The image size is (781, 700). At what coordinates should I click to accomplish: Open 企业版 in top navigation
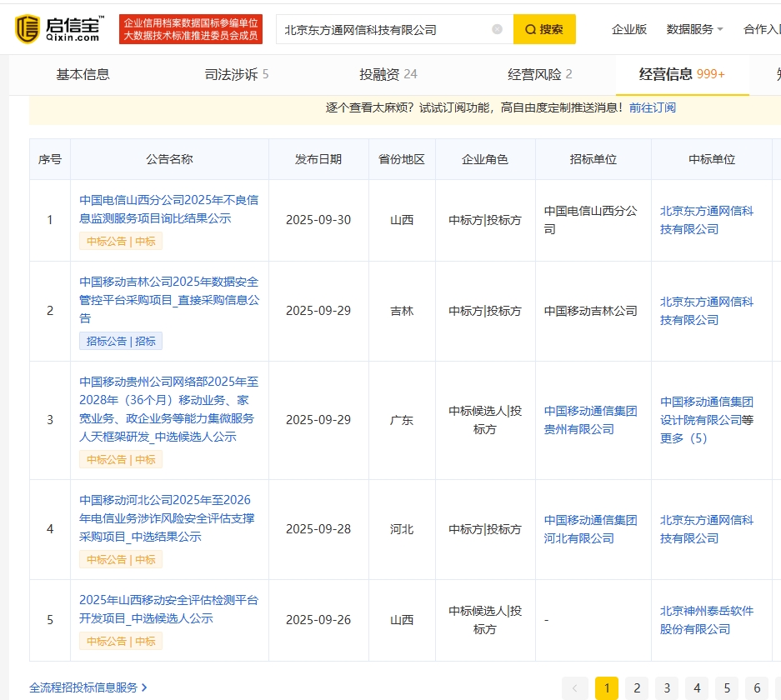click(x=629, y=29)
